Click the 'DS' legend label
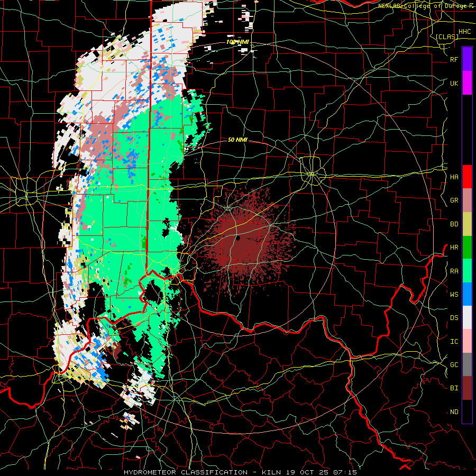The width and height of the screenshot is (476, 476). (x=454, y=318)
